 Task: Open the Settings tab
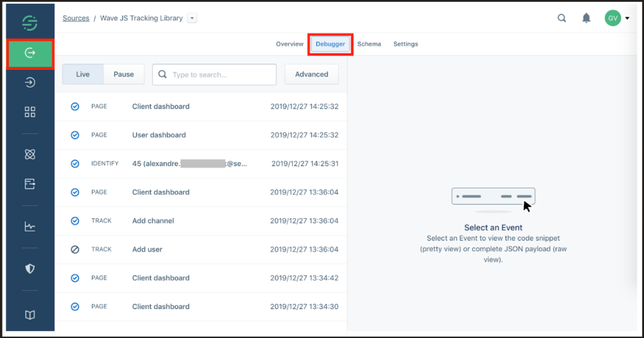point(406,44)
